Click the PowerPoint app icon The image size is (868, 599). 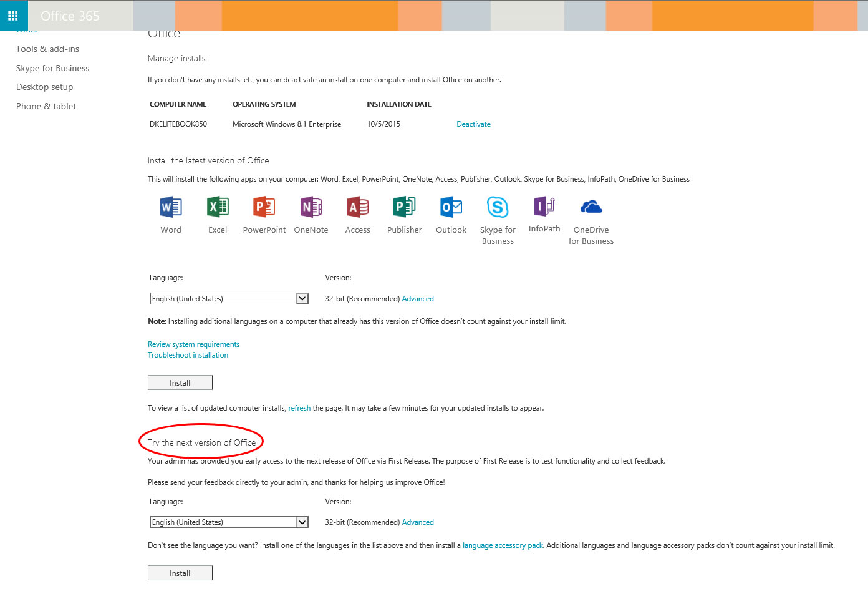coord(264,207)
